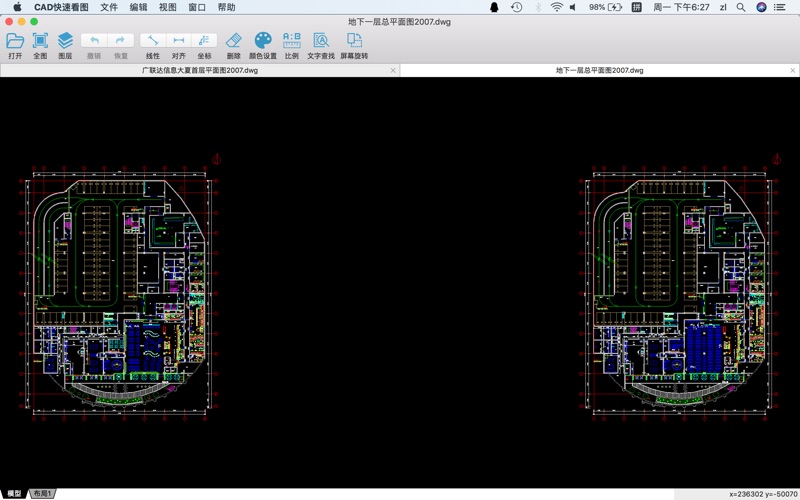Screen dimensions: 800x500
Task: Switch to 广联达信息大厦首层平面图2007.dwg tab
Action: (x=199, y=71)
